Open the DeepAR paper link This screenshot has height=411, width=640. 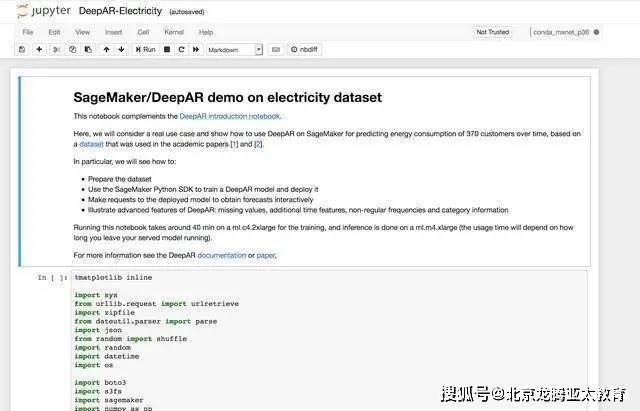266,255
